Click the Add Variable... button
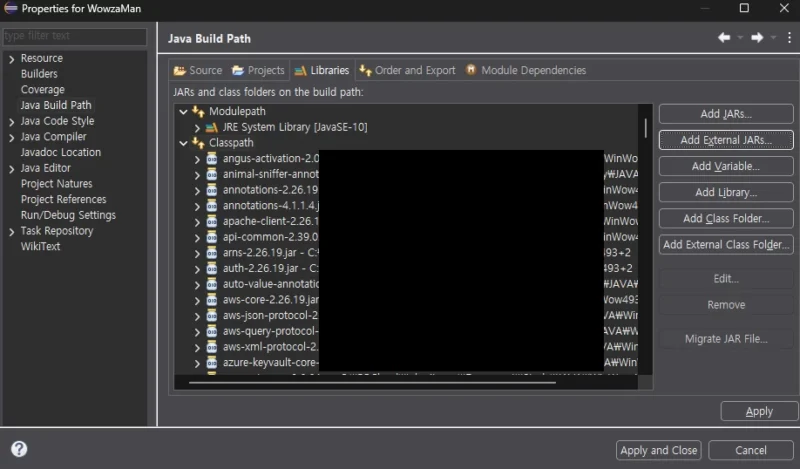Viewport: 800px width, 469px height. pyautogui.click(x=726, y=166)
